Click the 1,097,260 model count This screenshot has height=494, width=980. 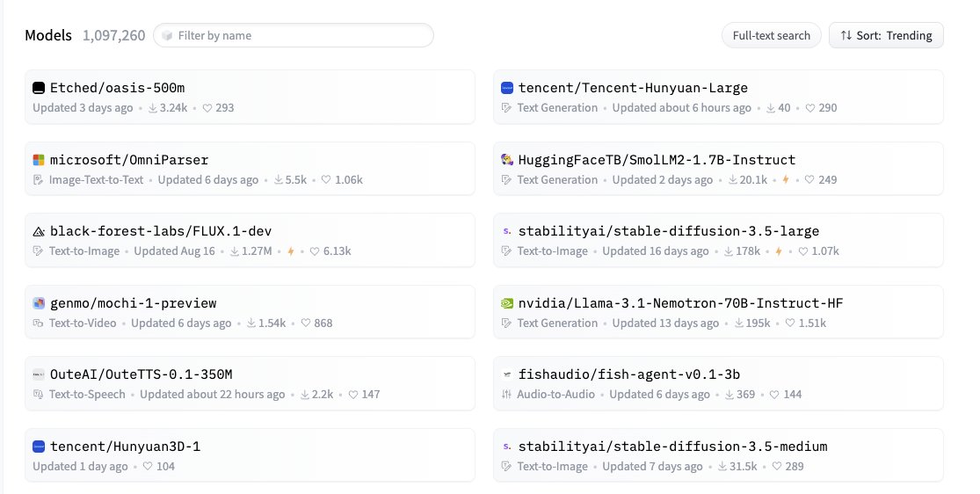tap(113, 36)
